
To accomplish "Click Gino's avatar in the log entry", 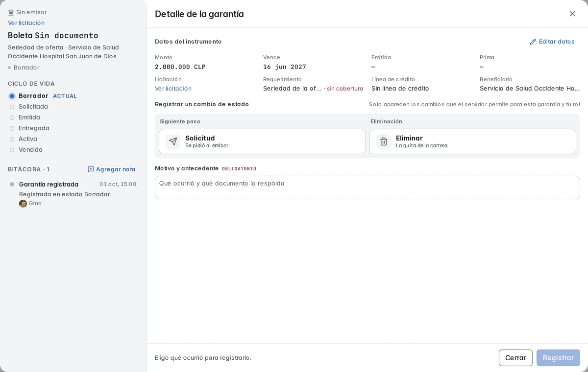I will point(23,204).
